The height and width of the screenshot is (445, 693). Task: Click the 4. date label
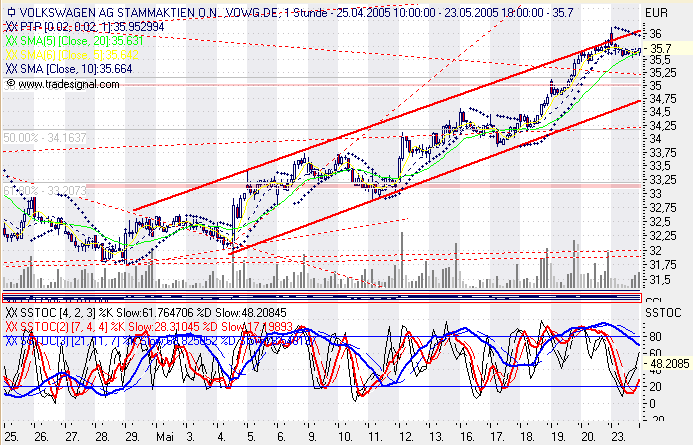(220, 437)
